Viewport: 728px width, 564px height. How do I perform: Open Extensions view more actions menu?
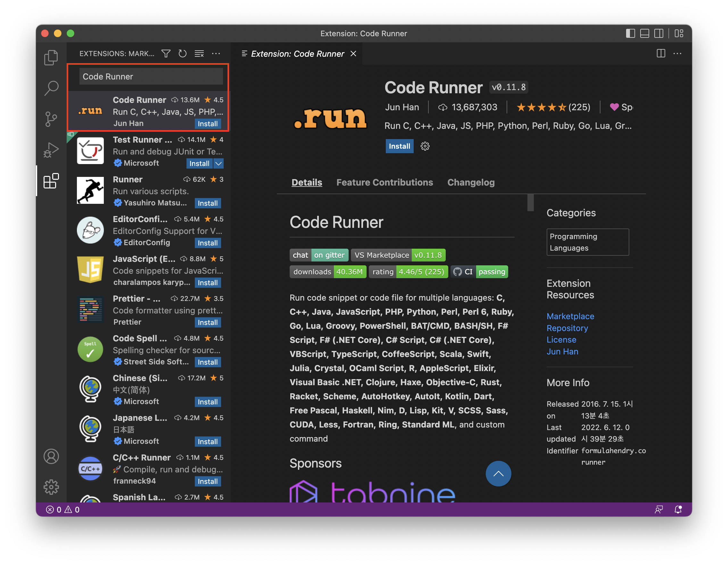216,54
